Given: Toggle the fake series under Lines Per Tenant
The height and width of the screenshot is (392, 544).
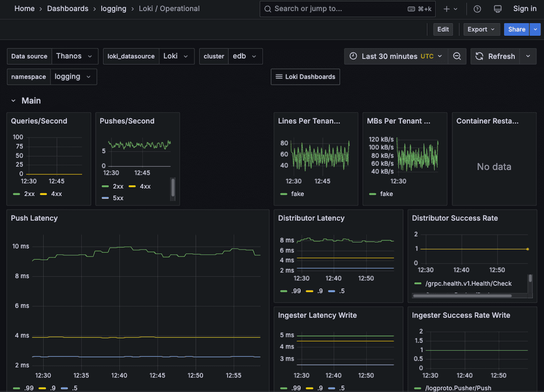Looking at the screenshot, I should 297,193.
